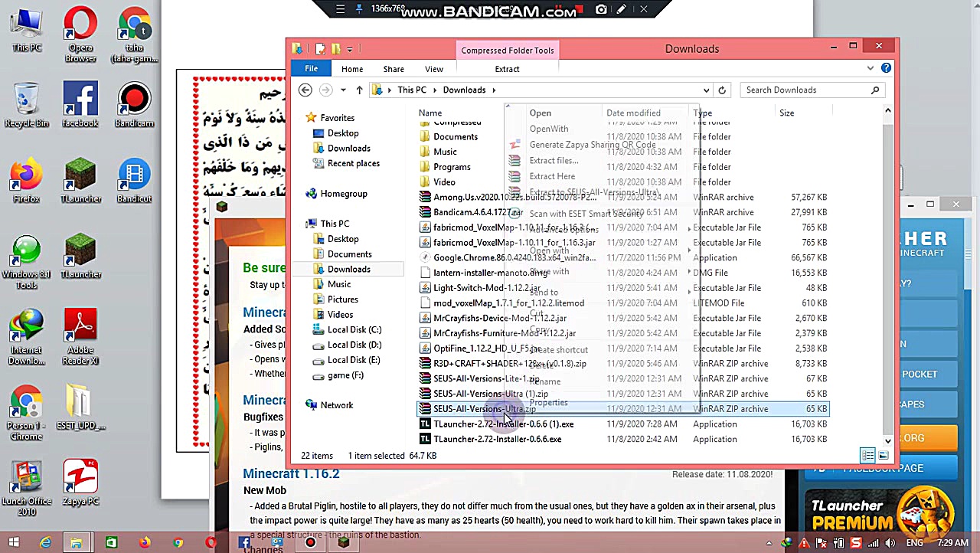Click the Bandicam screenshot camera icon
The image size is (980, 553).
coord(601,9)
